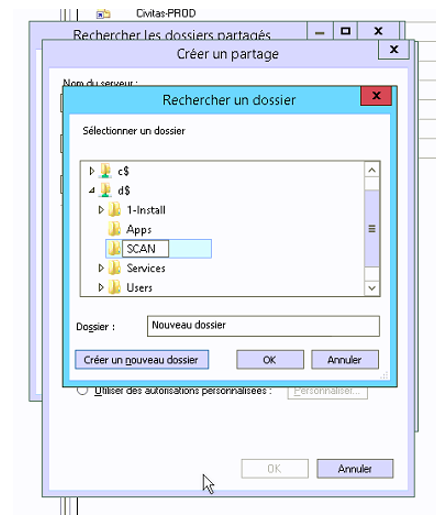
Task: Click the Services folder icon
Action: pyautogui.click(x=115, y=268)
